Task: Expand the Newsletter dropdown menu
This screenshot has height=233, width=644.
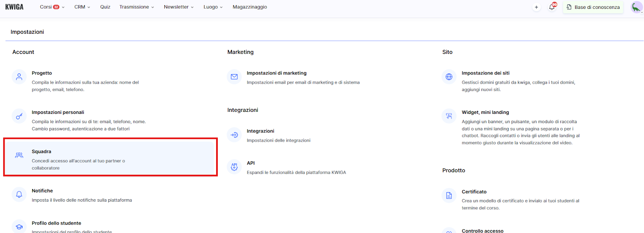Action: pos(179,7)
